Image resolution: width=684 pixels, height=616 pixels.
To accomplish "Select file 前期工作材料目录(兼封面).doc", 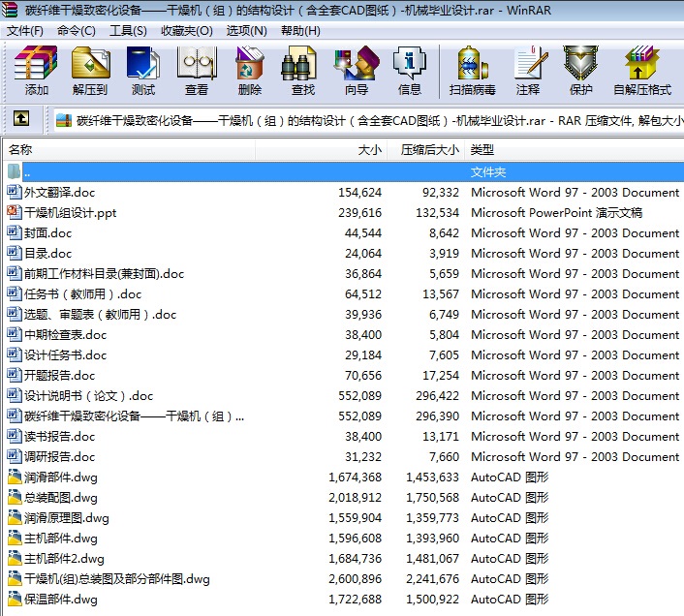I will pos(104,274).
